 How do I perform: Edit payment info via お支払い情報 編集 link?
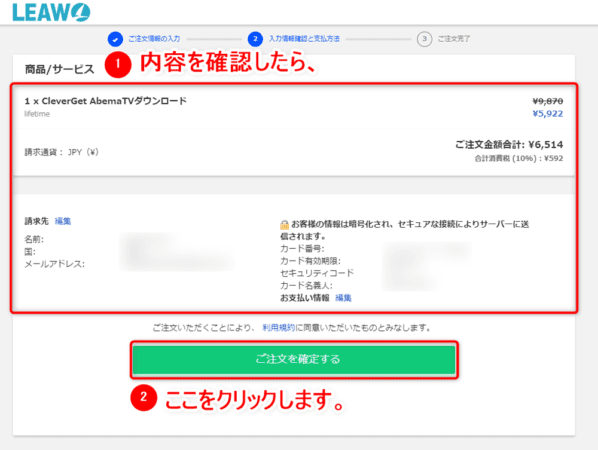coord(343,298)
